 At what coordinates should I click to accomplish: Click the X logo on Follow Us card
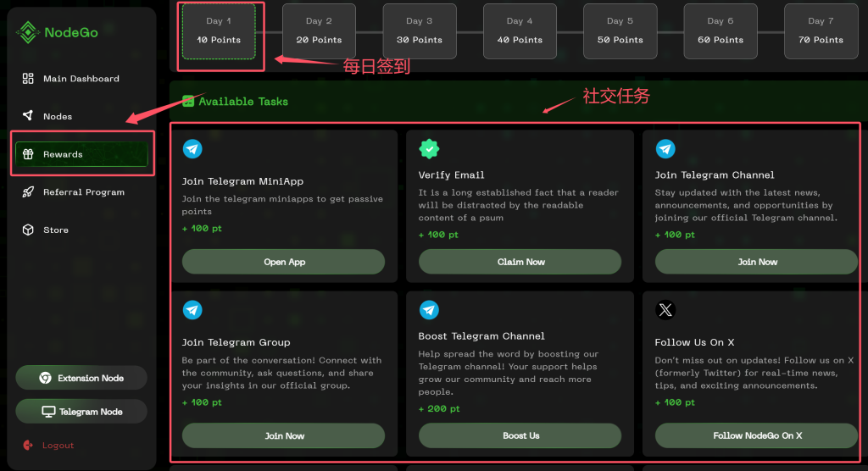pos(665,310)
